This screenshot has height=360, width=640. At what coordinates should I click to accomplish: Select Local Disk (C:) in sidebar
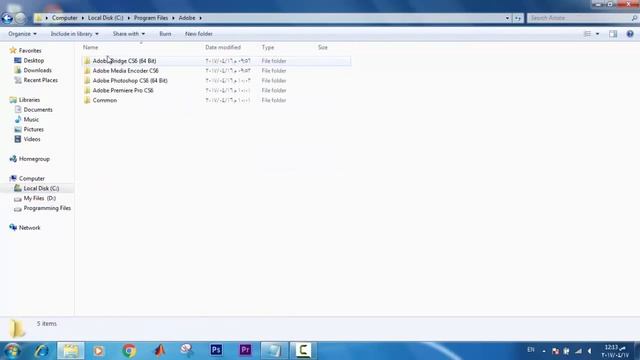coord(41,188)
